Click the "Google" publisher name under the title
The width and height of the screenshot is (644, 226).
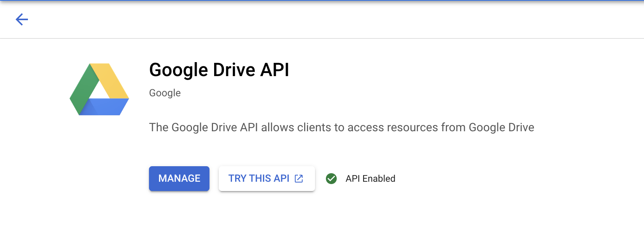tap(165, 93)
